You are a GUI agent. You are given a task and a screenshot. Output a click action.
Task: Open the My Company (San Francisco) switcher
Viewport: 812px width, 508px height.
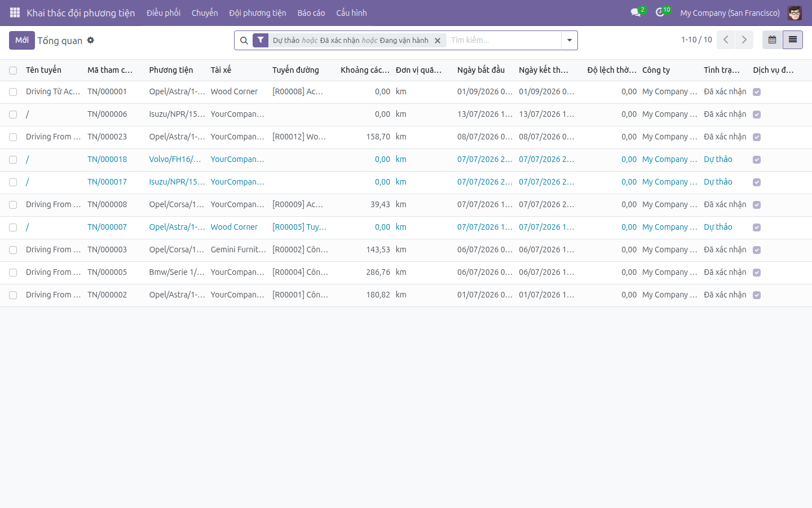[x=730, y=12]
